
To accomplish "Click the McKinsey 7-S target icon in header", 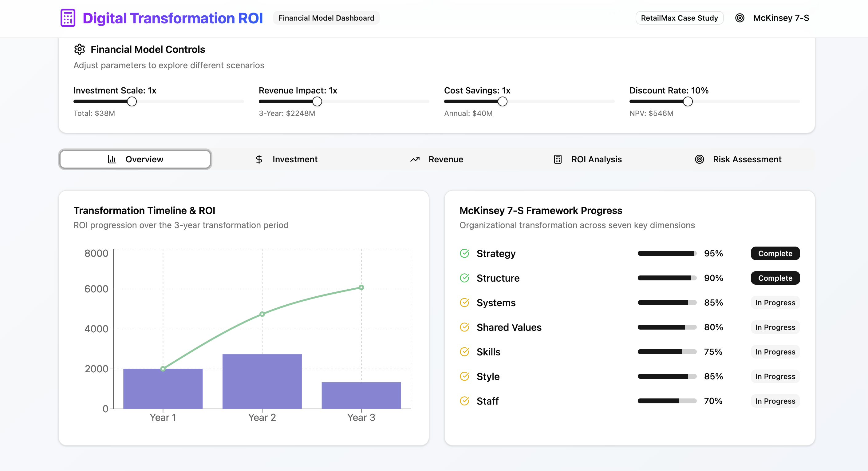I will (740, 18).
